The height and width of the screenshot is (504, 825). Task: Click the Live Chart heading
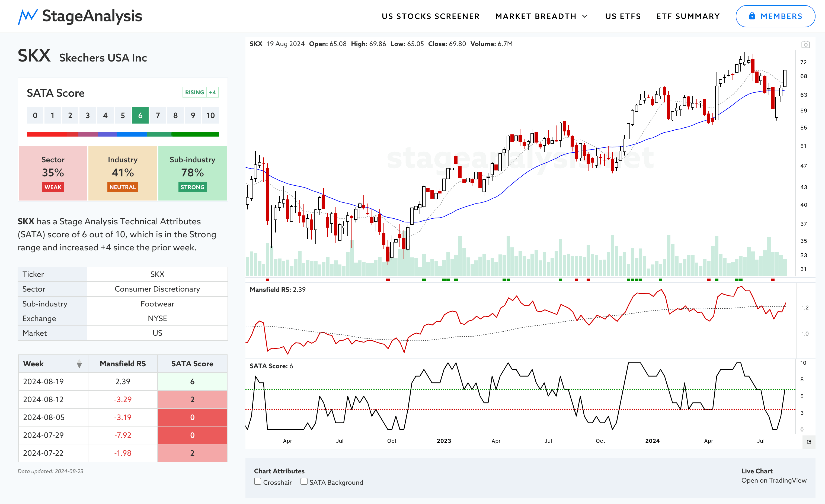[x=757, y=471]
